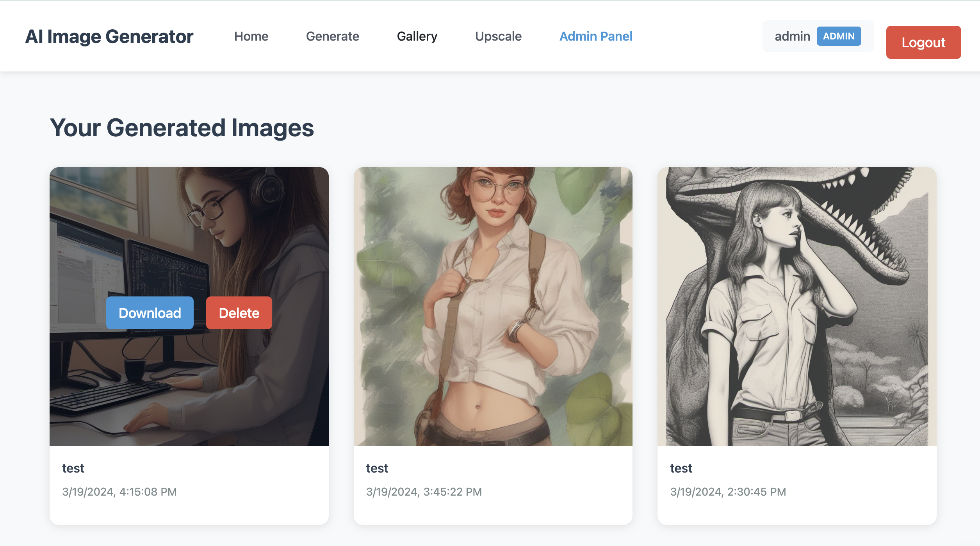Viewport: 980px width, 546px height.
Task: Open the Admin Panel link
Action: (596, 36)
